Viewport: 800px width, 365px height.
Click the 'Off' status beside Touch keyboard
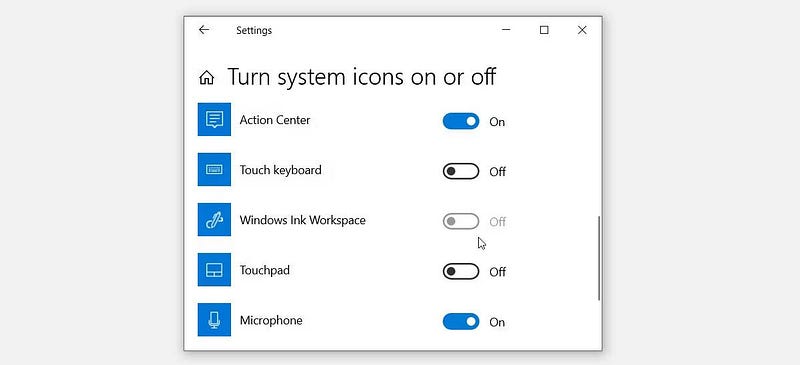497,172
